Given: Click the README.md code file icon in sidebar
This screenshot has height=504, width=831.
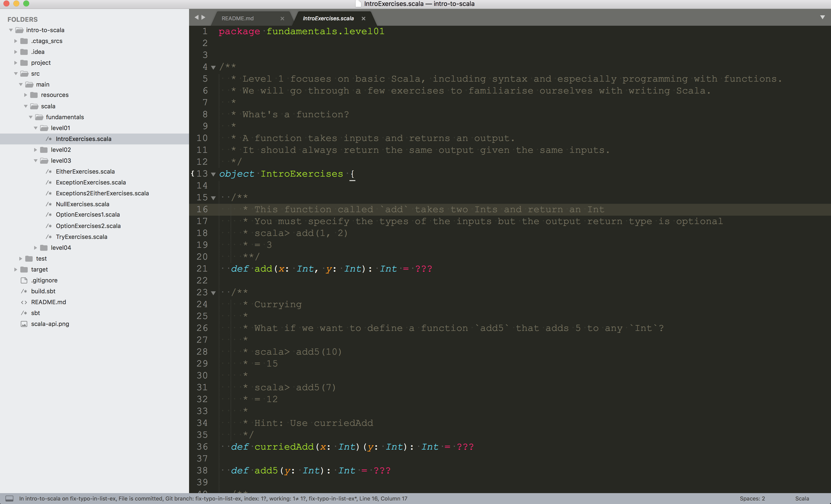Looking at the screenshot, I should coord(24,302).
